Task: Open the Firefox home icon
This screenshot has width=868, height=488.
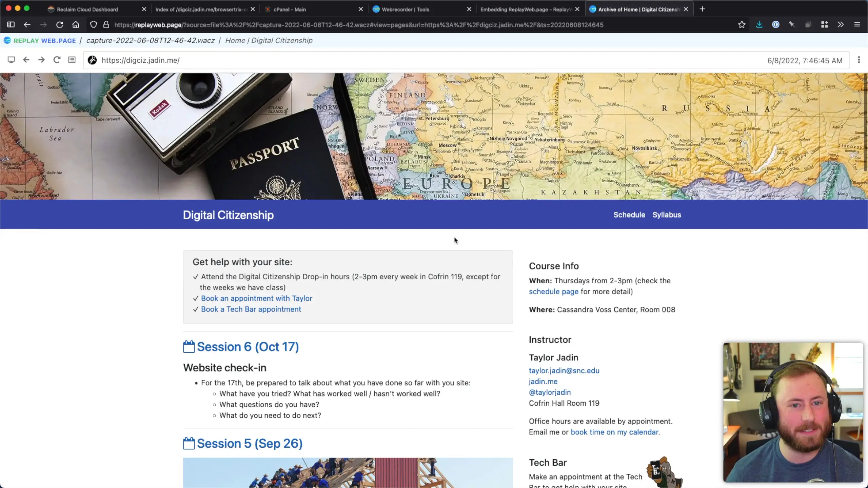Action: click(x=76, y=25)
